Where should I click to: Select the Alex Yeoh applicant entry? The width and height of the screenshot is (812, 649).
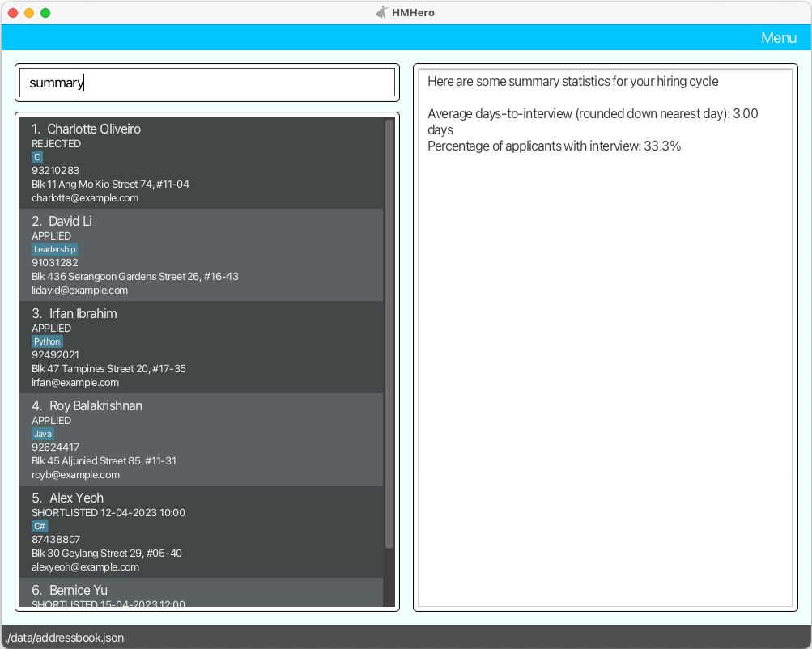[x=201, y=532]
